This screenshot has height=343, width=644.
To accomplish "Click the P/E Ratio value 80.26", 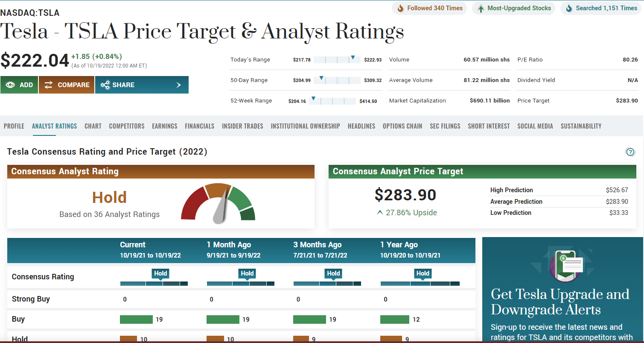I will pyautogui.click(x=630, y=60).
